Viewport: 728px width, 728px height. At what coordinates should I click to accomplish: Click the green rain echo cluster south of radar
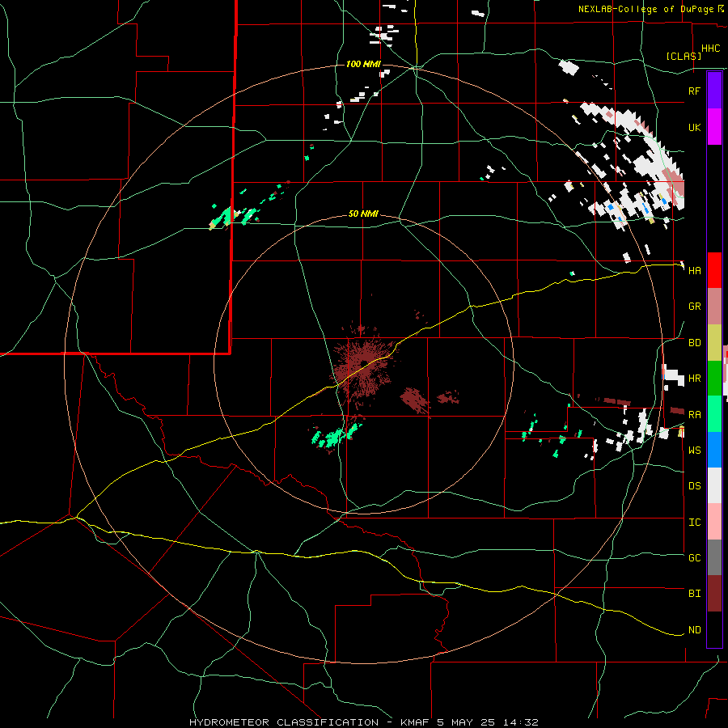pyautogui.click(x=336, y=435)
